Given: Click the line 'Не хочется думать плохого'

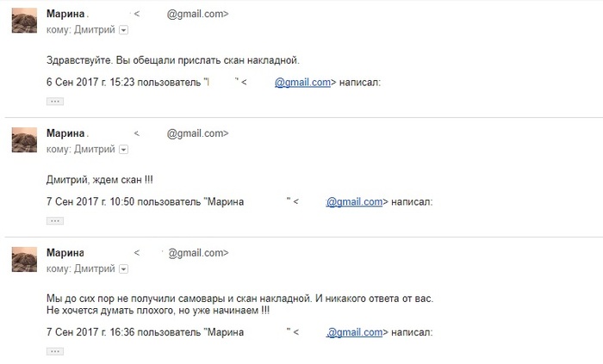Looking at the screenshot, I should 157,310.
